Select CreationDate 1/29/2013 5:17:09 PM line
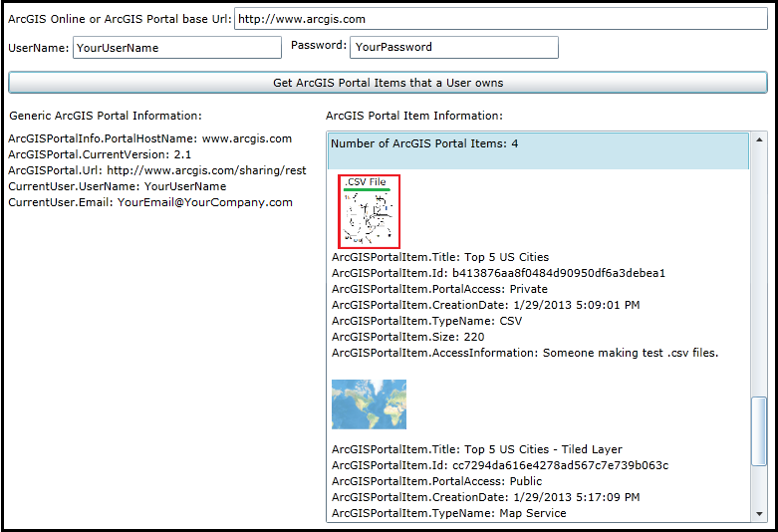 [x=486, y=497]
